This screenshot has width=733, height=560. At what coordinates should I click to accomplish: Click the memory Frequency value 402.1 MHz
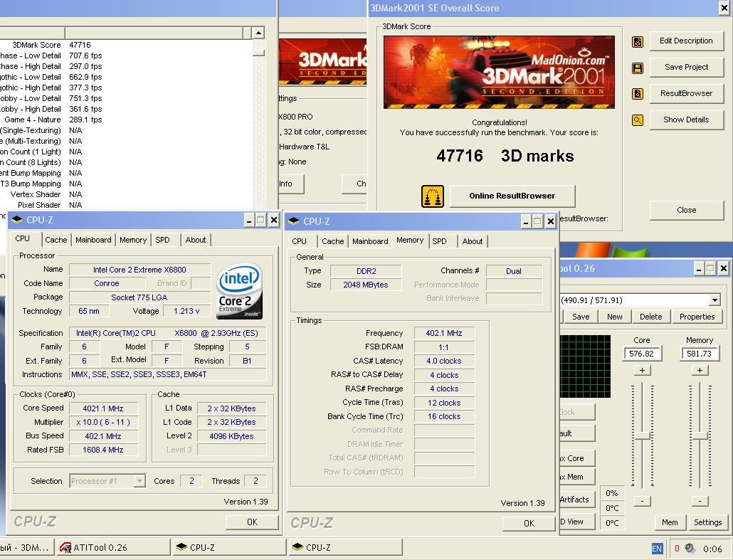point(444,333)
